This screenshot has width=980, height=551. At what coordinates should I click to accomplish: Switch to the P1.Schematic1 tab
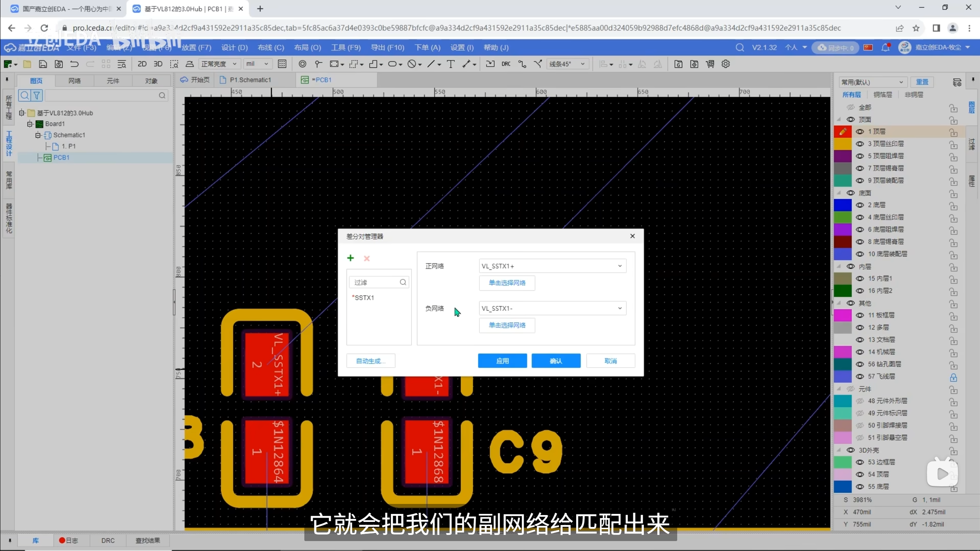point(250,80)
